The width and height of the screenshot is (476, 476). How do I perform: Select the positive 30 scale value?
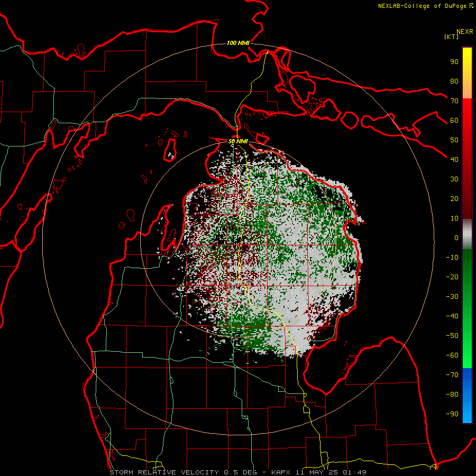point(454,179)
